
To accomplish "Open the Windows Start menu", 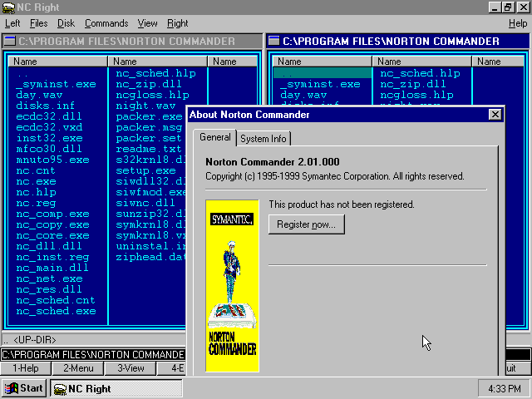I will (24, 388).
